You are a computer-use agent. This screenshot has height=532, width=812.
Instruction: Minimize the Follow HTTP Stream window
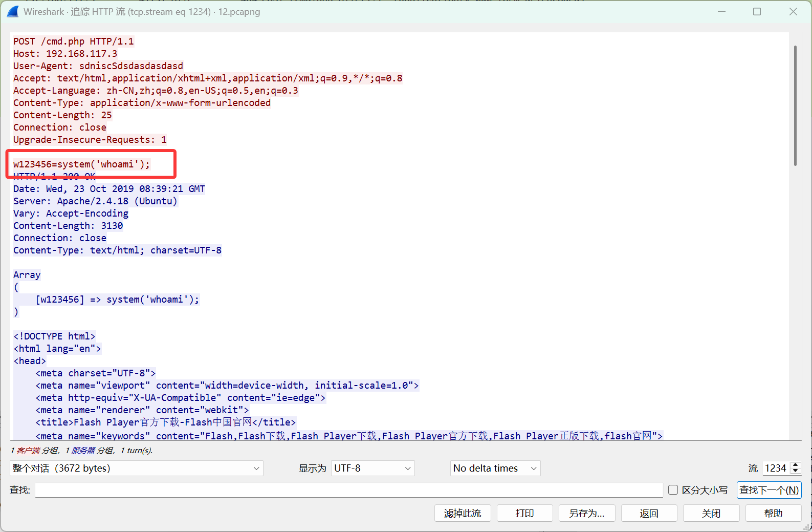click(x=721, y=11)
